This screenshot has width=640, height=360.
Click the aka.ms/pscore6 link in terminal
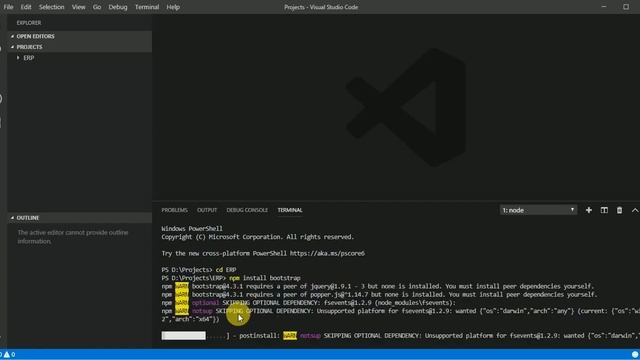click(x=327, y=253)
